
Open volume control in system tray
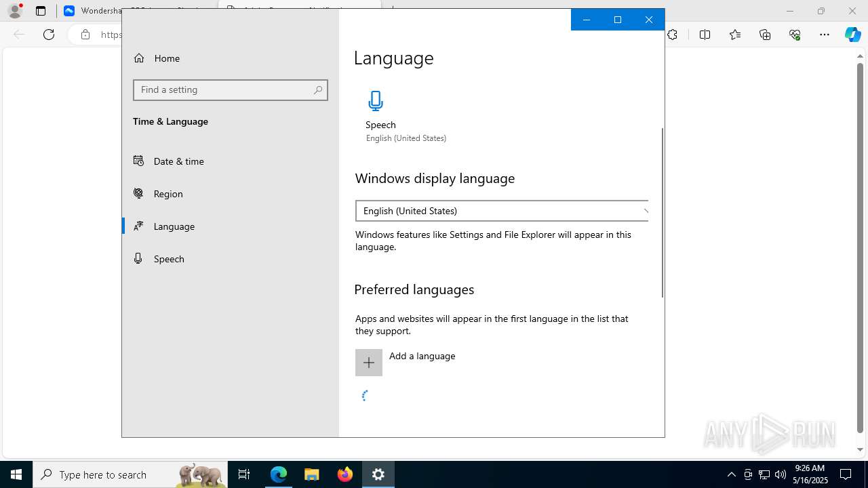tap(781, 474)
